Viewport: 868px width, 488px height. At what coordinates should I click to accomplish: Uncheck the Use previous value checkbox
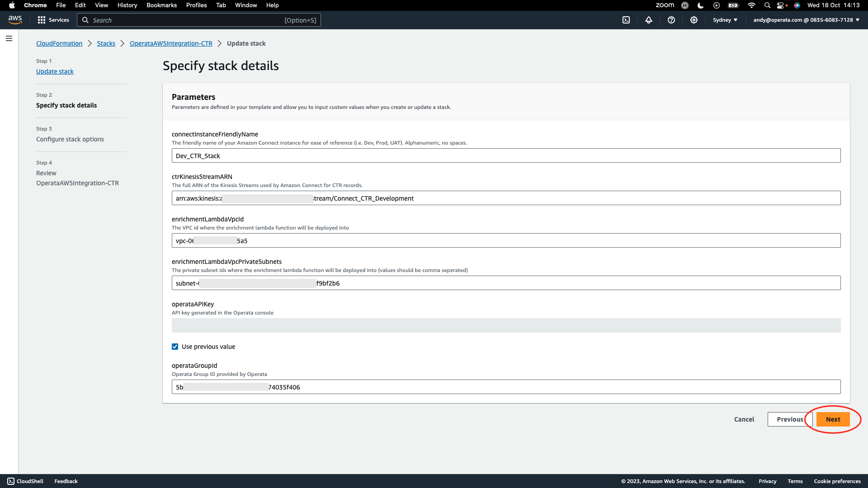tap(175, 347)
